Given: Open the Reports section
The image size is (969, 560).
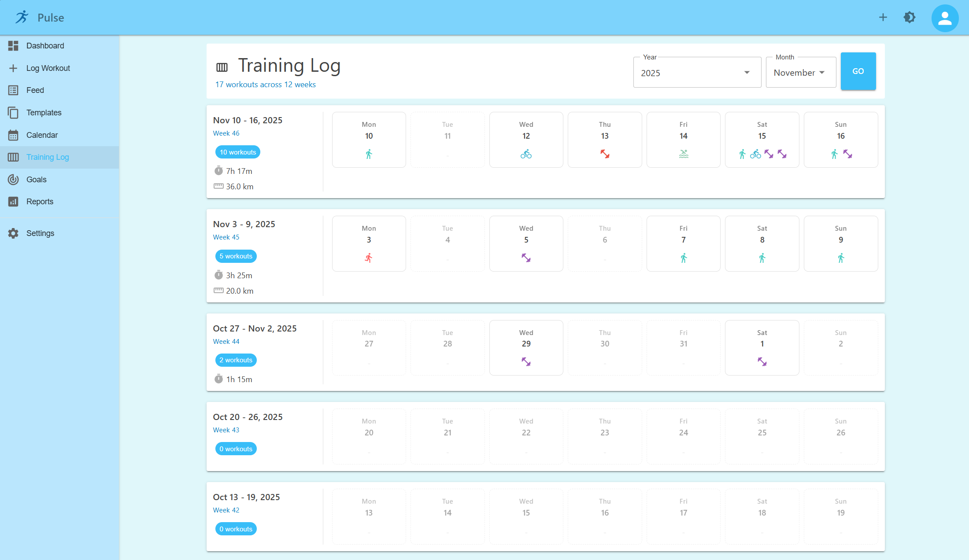Looking at the screenshot, I should pos(41,201).
